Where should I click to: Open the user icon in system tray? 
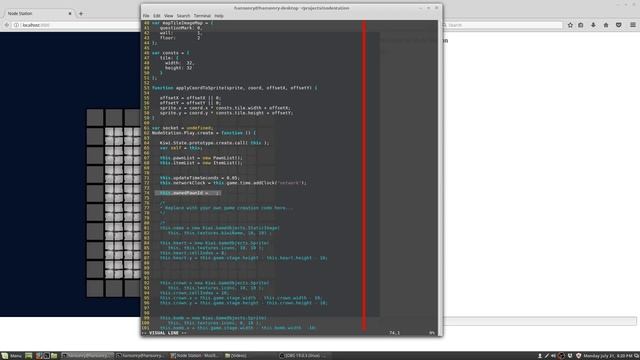(x=540, y=356)
